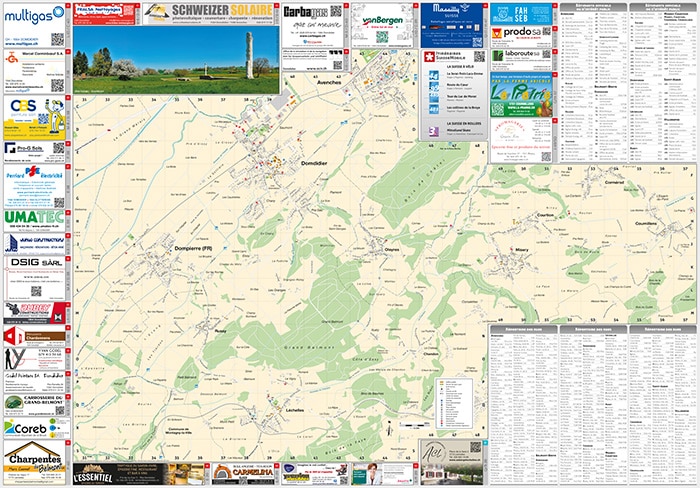Viewport: 700px width, 488px height.
Task: Open the CBS peinture advertisement
Action: (35, 117)
